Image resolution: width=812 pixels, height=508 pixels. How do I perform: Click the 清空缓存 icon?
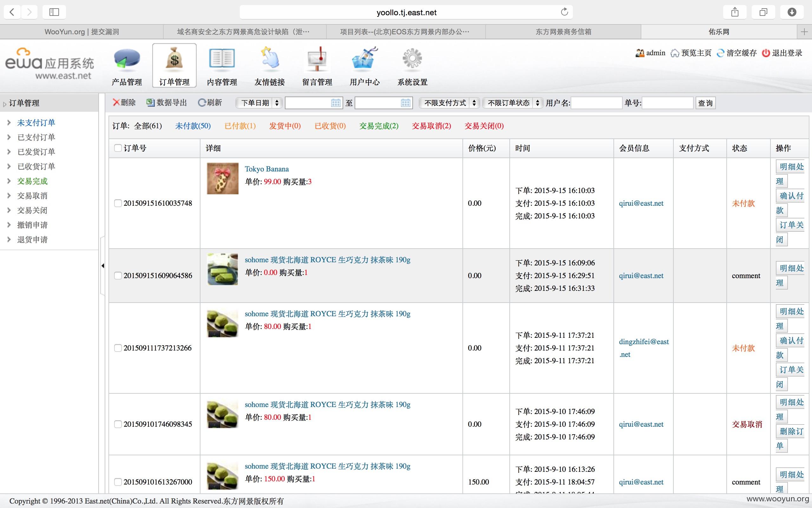720,53
